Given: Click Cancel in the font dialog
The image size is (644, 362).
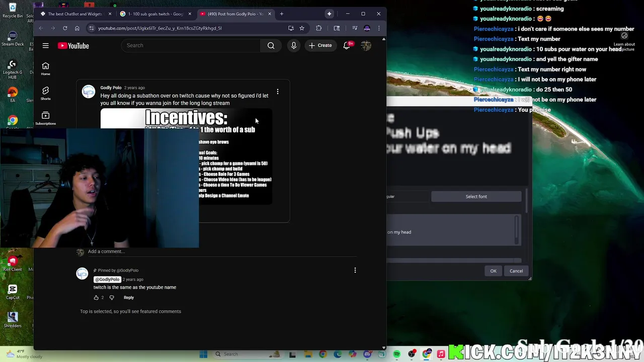Looking at the screenshot, I should point(516,271).
